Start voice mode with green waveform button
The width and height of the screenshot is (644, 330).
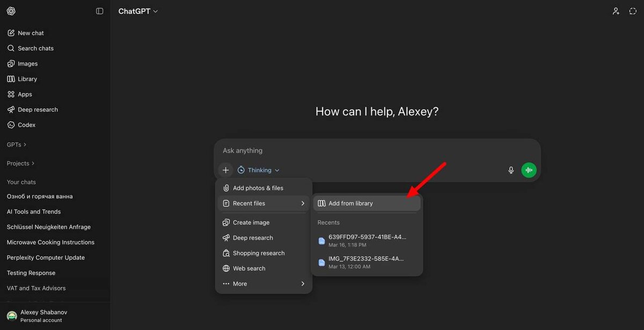pos(529,170)
